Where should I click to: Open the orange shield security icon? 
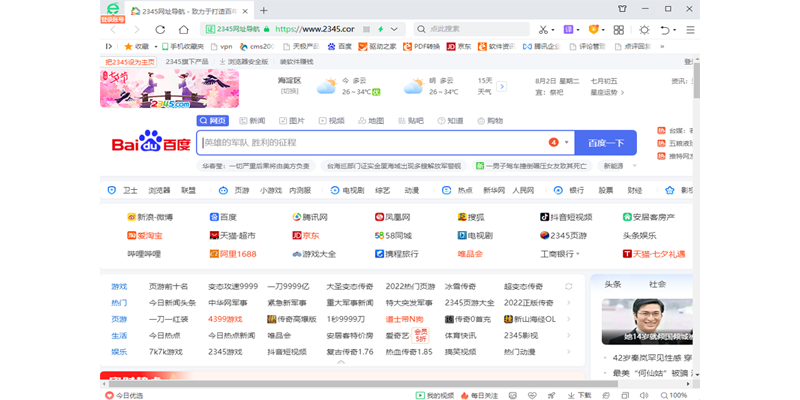593,30
